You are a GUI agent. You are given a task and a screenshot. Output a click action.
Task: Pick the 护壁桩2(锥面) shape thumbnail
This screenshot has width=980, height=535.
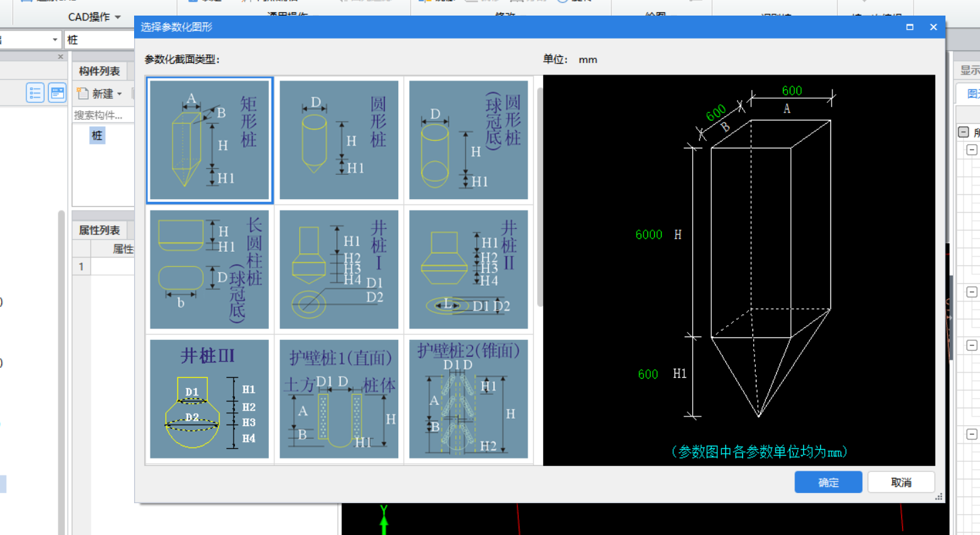pos(468,399)
